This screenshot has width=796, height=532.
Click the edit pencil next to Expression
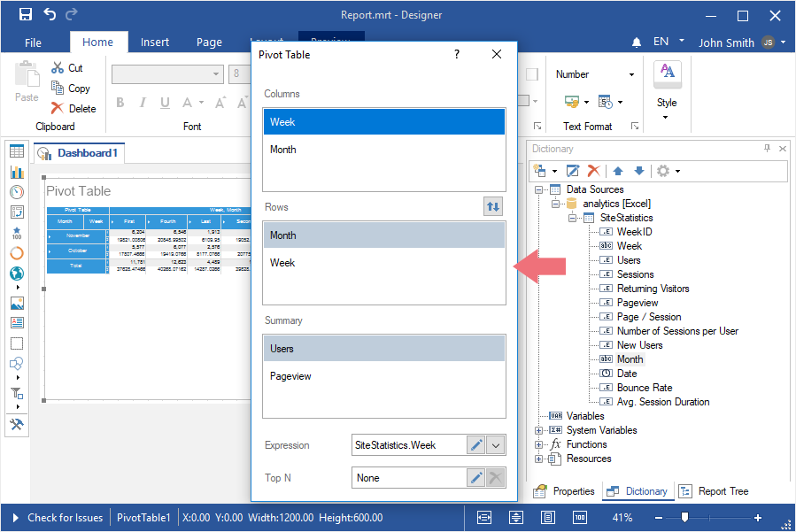[475, 446]
